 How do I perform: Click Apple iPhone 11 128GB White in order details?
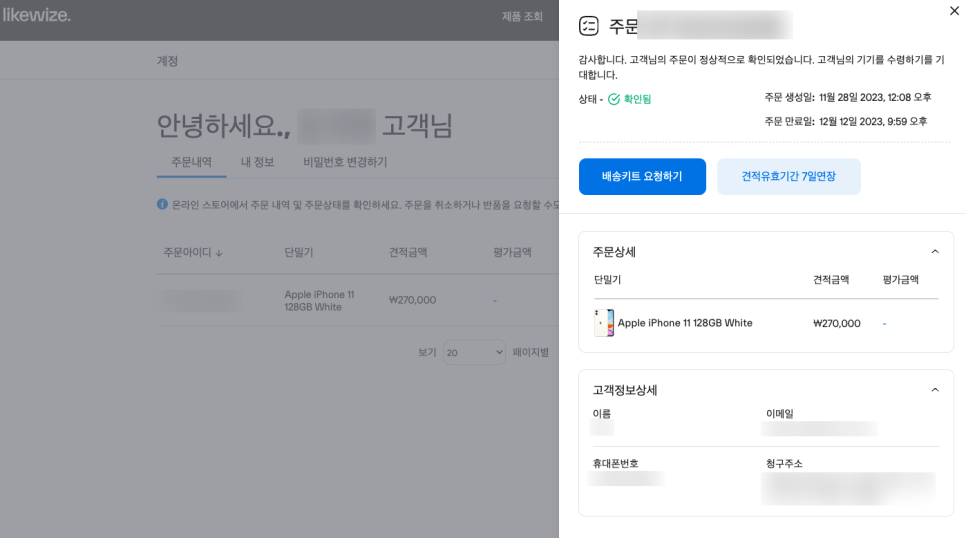pos(684,323)
